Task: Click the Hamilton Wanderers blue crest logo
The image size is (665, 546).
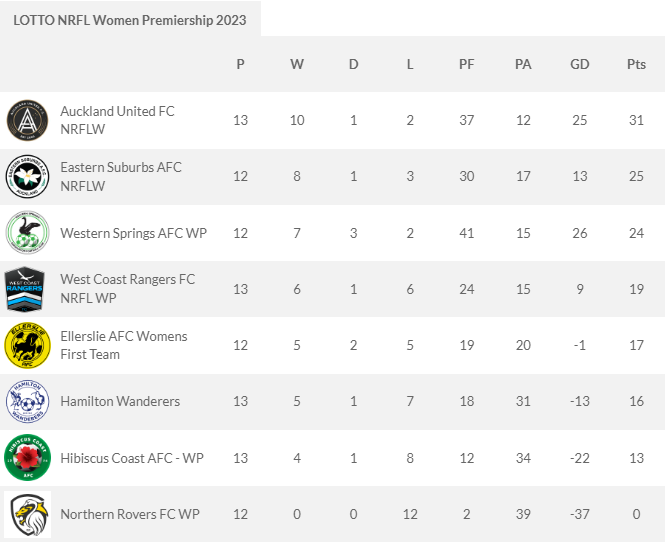Action: (27, 402)
